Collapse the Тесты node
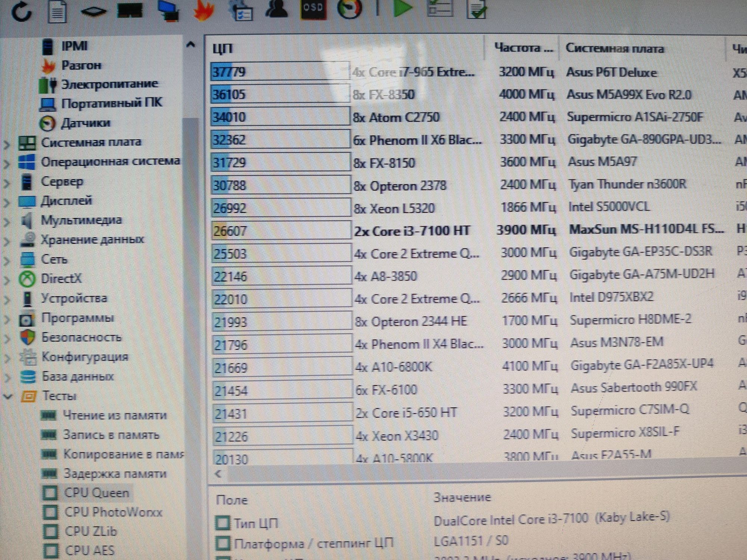 tap(7, 396)
